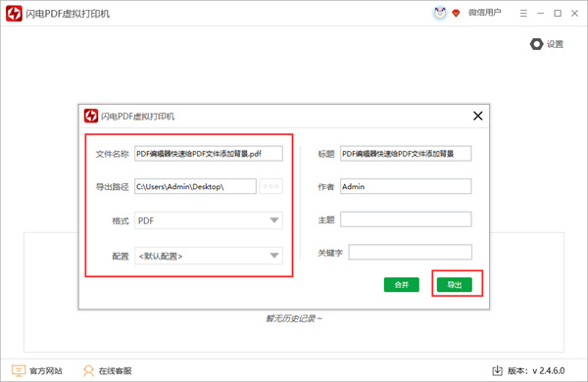Click the 官方网站 monitor icon
The height and width of the screenshot is (382, 588).
(x=19, y=371)
